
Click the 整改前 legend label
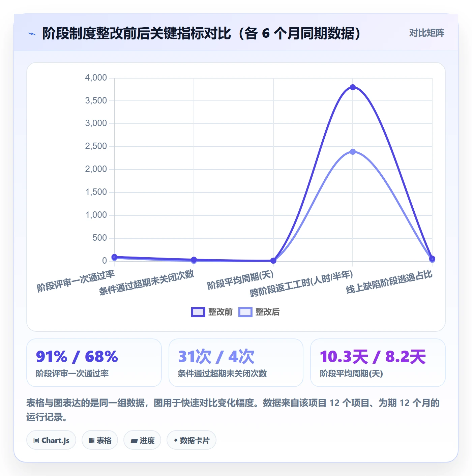pyautogui.click(x=220, y=312)
